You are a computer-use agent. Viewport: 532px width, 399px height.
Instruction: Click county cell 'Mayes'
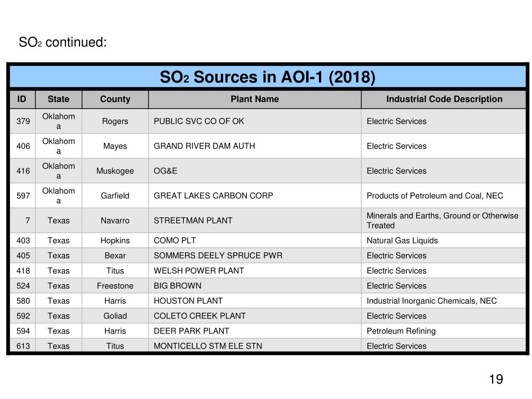point(115,146)
